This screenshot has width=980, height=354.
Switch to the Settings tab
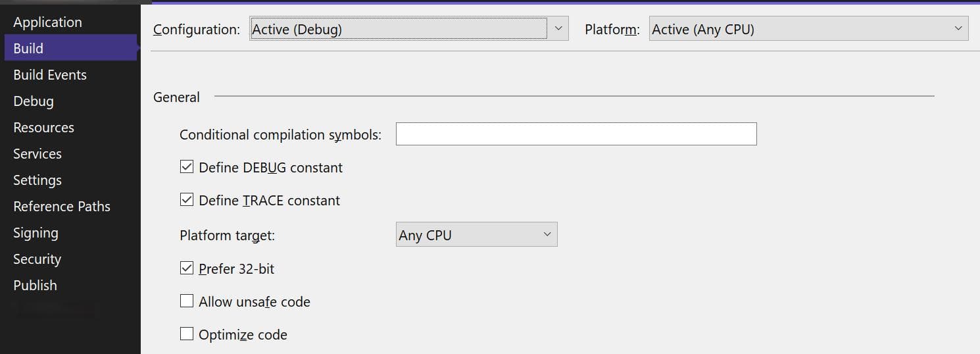pos(37,180)
